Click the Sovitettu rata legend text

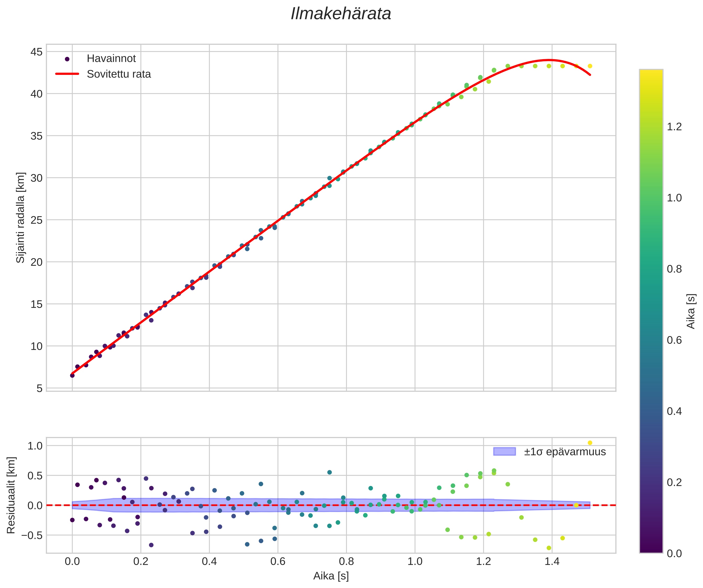[119, 74]
